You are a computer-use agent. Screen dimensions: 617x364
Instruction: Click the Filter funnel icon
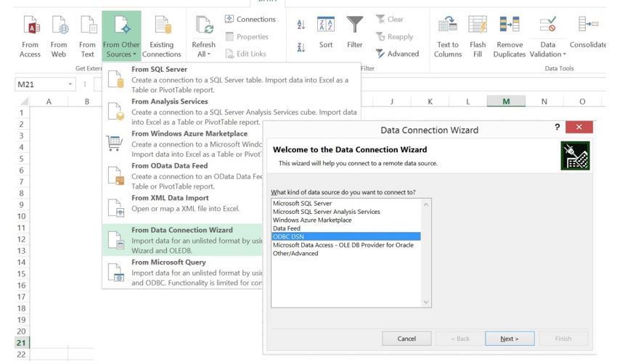point(354,27)
